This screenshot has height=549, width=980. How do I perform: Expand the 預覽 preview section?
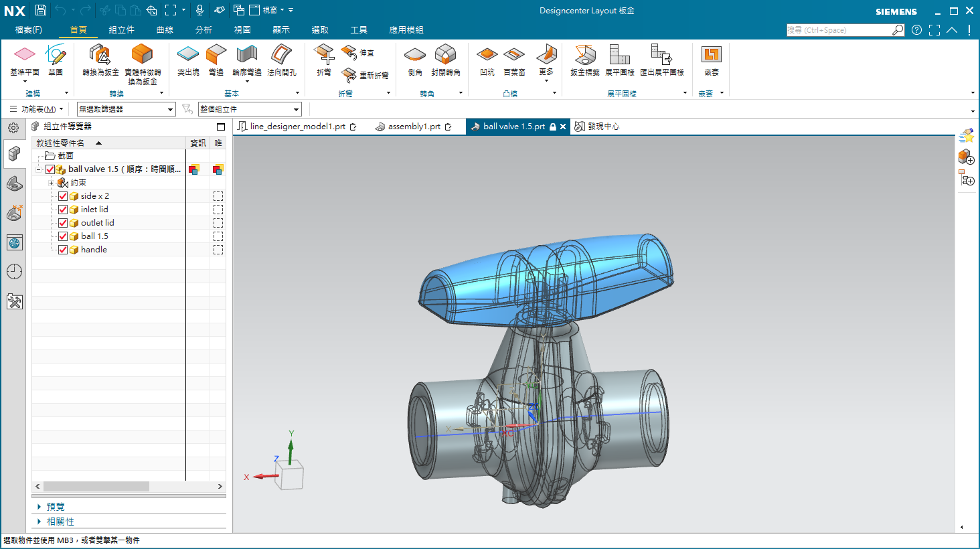(x=39, y=507)
